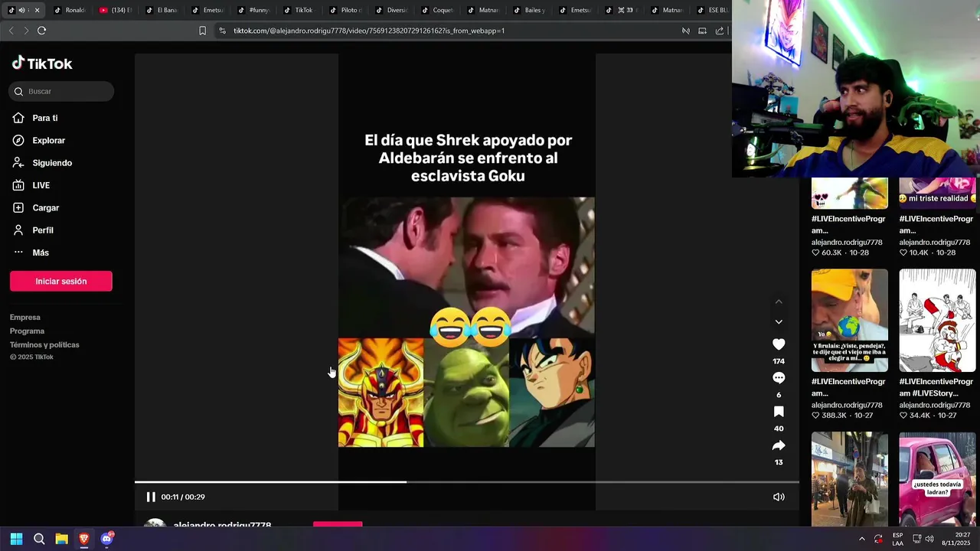This screenshot has width=980, height=551.
Task: Click the Iniciar sesión button
Action: click(61, 281)
